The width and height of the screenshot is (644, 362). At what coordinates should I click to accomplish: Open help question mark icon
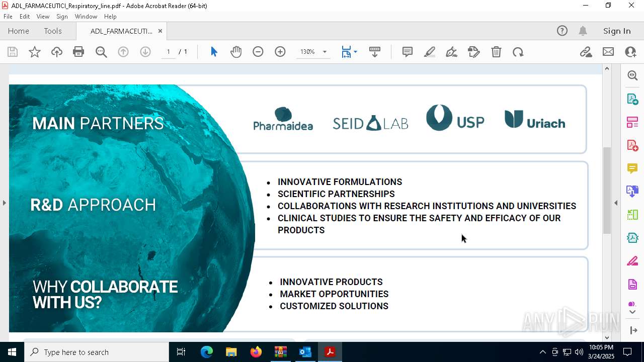(x=562, y=31)
